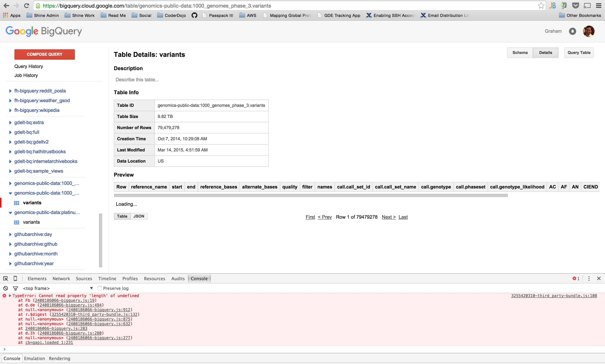Click the COMPOSE QUERY button
This screenshot has width=605, height=364.
point(44,54)
